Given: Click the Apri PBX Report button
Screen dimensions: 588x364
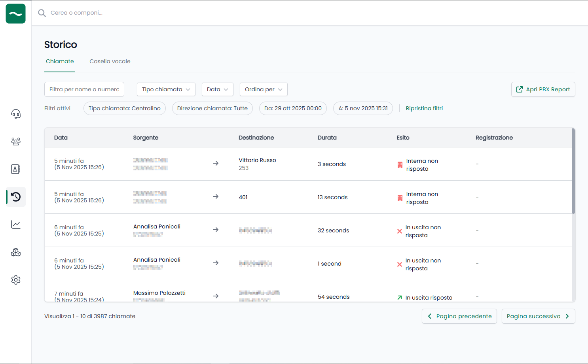Looking at the screenshot, I should [543, 89].
